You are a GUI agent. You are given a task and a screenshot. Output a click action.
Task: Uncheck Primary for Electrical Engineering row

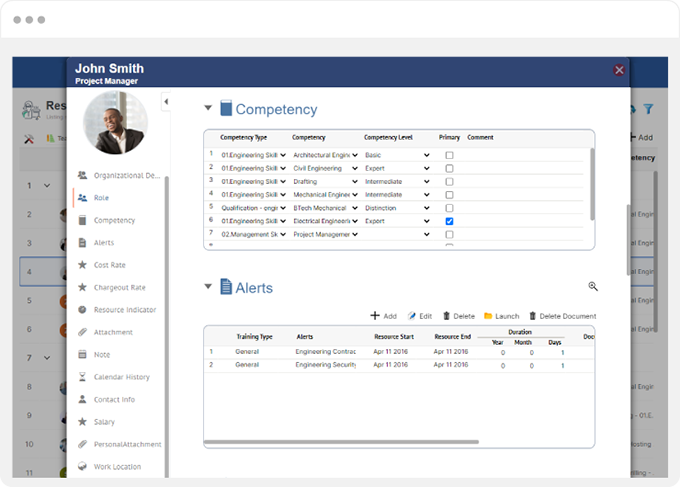pos(449,221)
